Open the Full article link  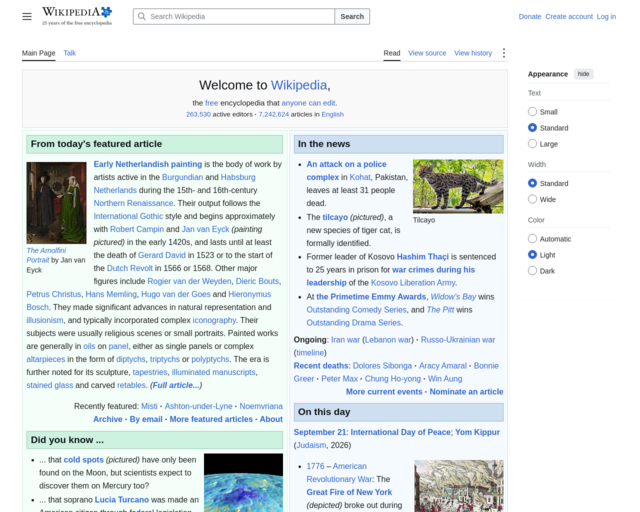[x=176, y=385]
